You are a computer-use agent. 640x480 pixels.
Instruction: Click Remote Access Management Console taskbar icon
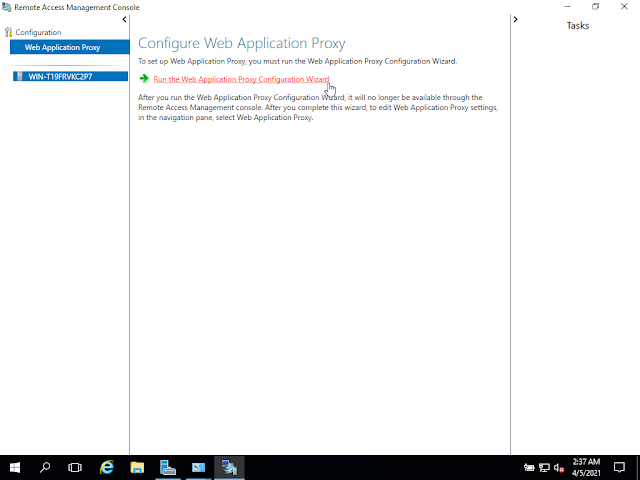pos(229,467)
